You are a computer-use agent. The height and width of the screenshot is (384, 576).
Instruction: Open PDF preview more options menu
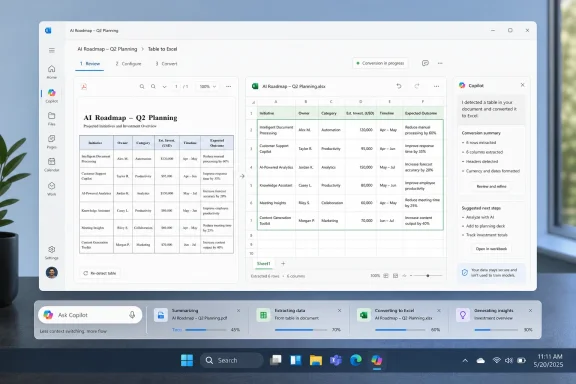[228, 87]
